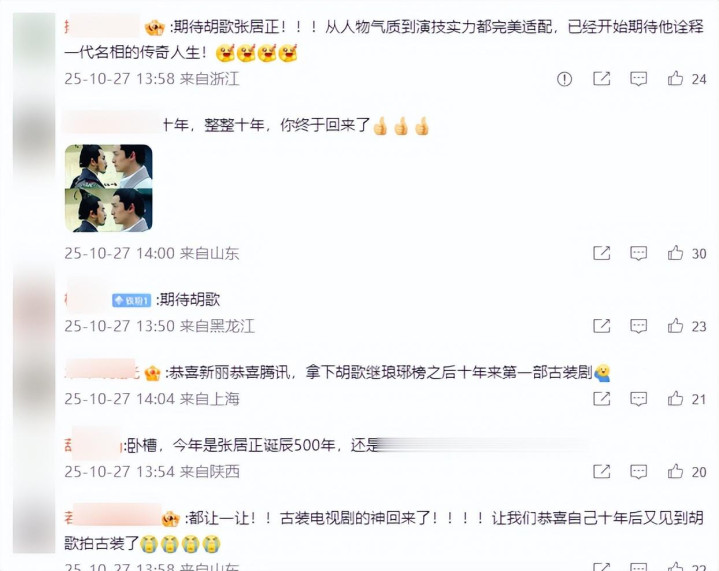Open the attached image thumbnail in the Shandong comment
Viewport: 719px width, 571px height.
tap(109, 188)
